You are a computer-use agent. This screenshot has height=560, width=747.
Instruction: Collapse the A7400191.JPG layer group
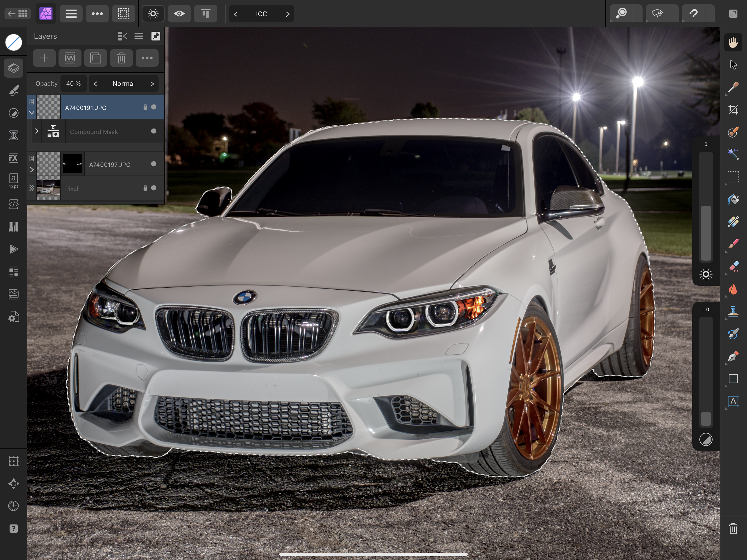32,113
